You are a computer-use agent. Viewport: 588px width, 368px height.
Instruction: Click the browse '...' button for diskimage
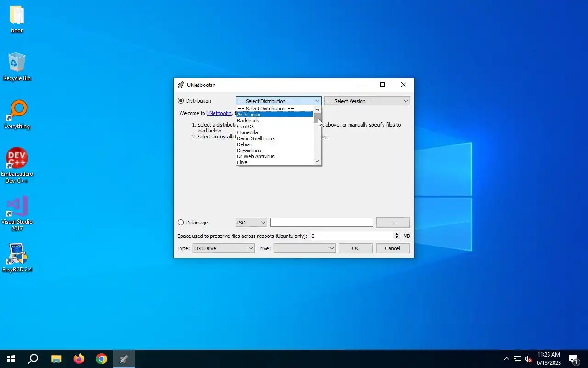[x=393, y=223]
